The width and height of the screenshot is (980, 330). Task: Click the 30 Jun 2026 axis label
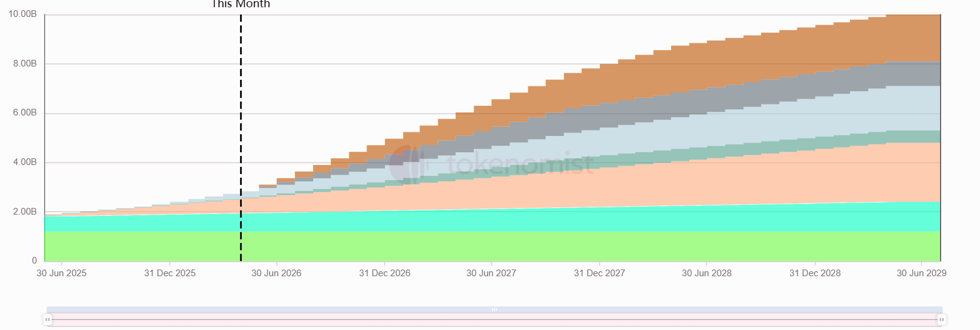(276, 273)
